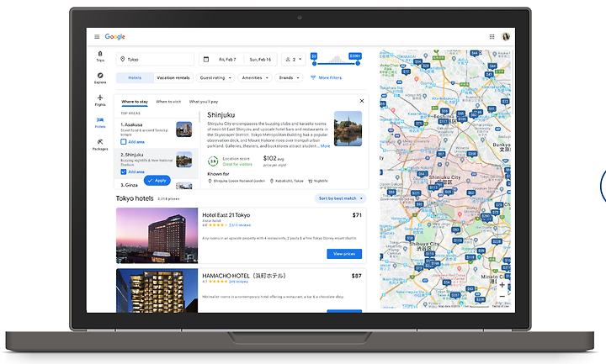Click Apply for selected areas
This screenshot has width=606, height=364.
(157, 180)
